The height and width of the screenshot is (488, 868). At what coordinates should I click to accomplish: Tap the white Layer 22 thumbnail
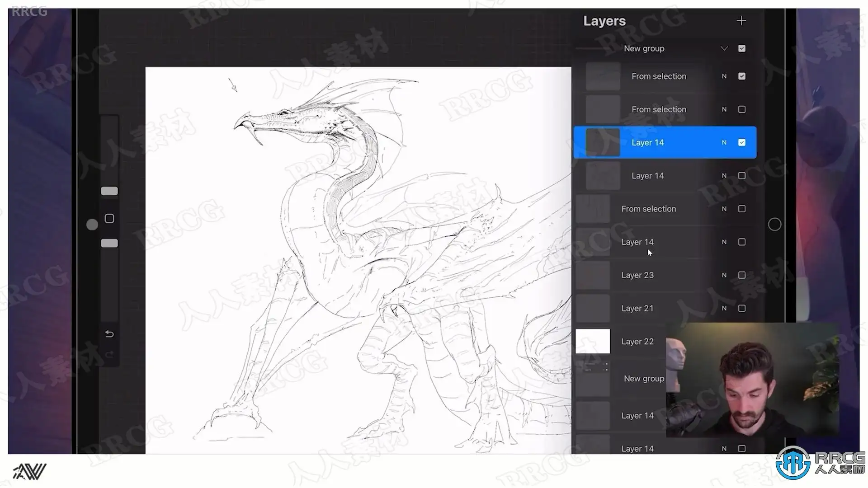click(x=593, y=341)
